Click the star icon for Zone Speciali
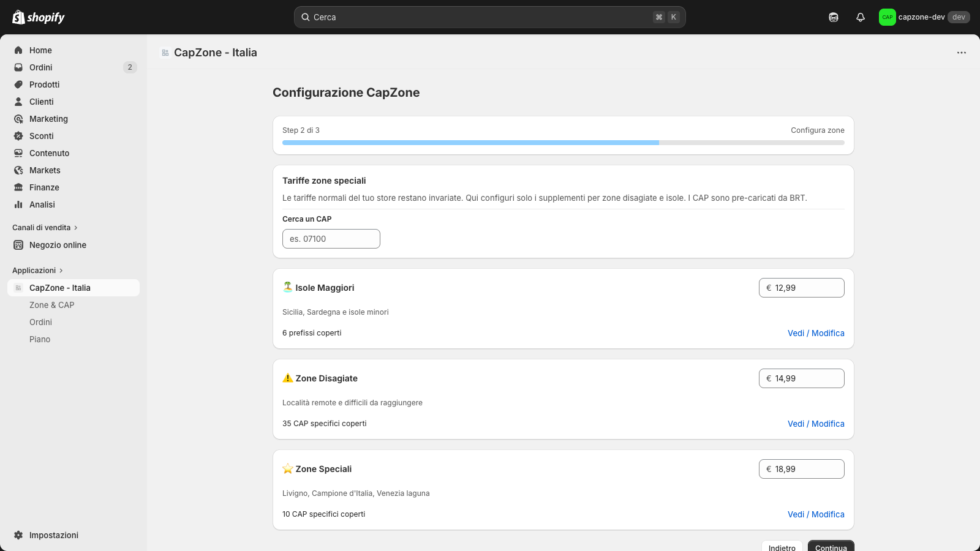The width and height of the screenshot is (980, 551). coord(288,468)
